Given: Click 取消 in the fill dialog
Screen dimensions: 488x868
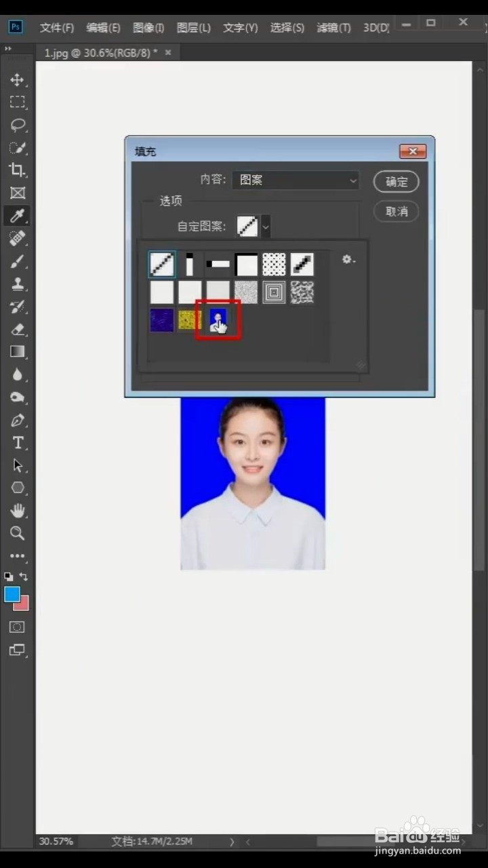Looking at the screenshot, I should 396,212.
